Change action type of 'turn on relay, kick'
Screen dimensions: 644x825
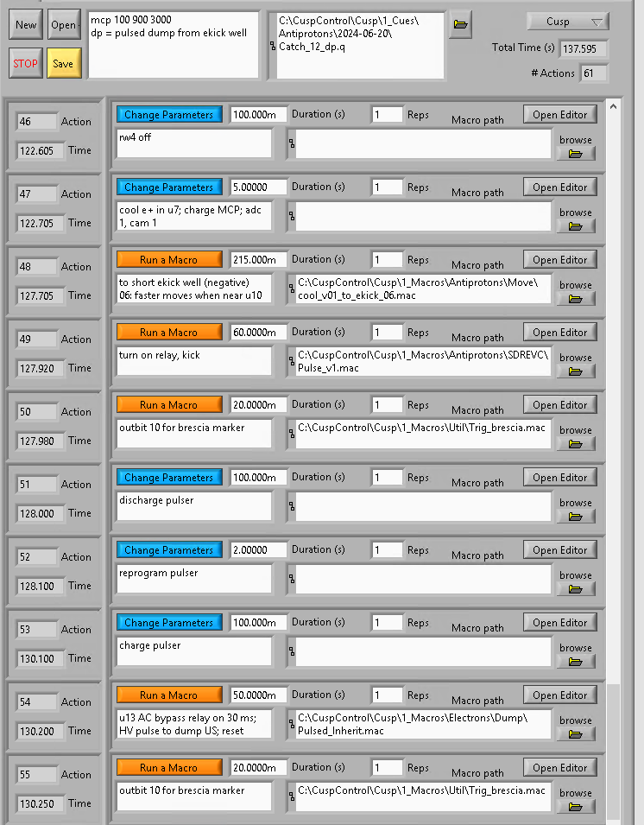tap(169, 333)
